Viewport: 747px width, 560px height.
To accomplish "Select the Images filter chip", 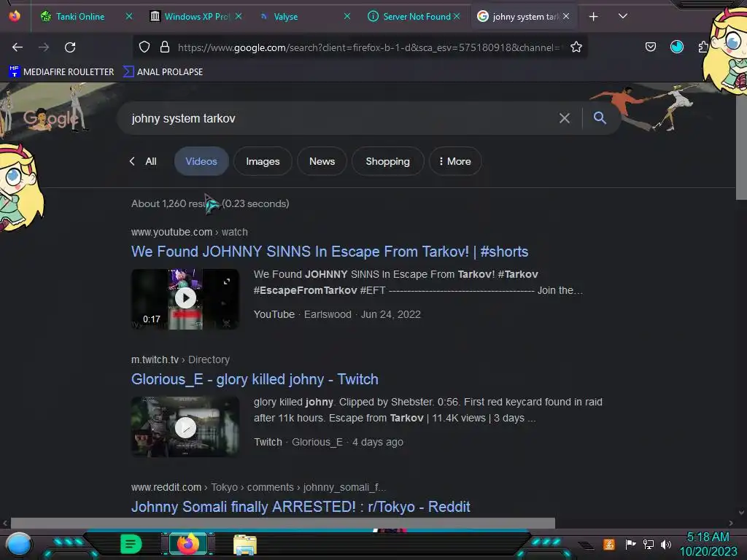I will point(263,161).
